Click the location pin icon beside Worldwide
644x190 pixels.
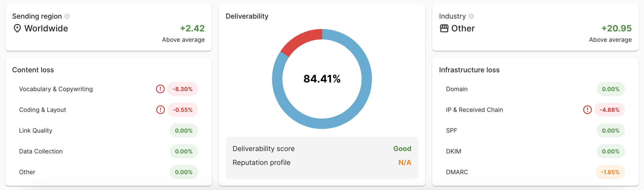pyautogui.click(x=17, y=28)
